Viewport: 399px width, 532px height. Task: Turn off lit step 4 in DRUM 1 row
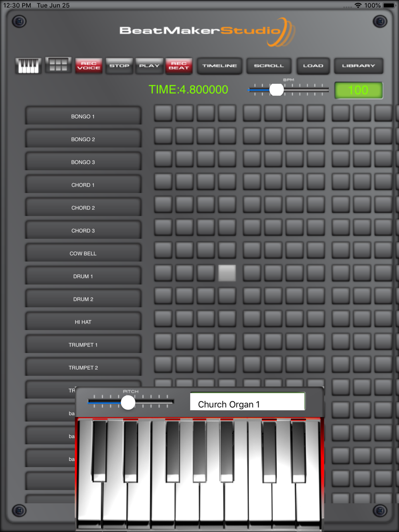227,273
